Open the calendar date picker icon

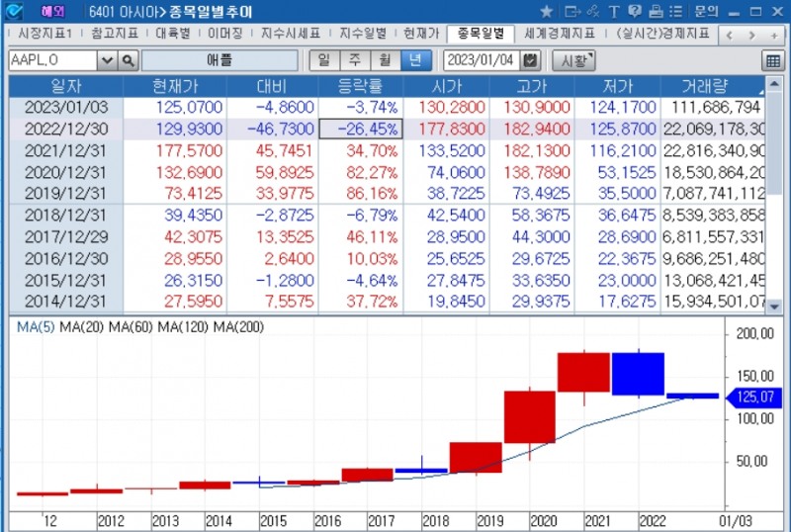[530, 60]
